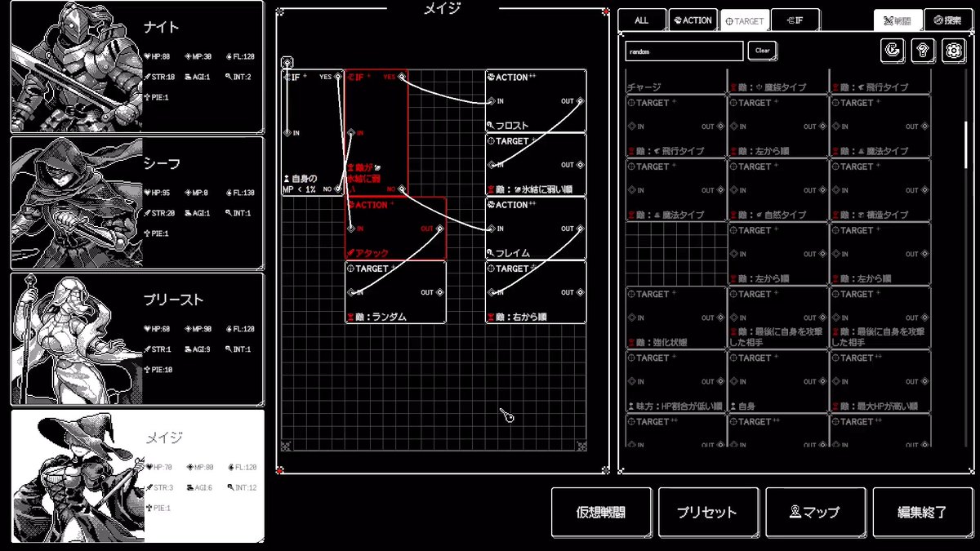Viewport: 980px width, 551px height.
Task: Click IN port of the フレイム action node
Action: [491, 229]
